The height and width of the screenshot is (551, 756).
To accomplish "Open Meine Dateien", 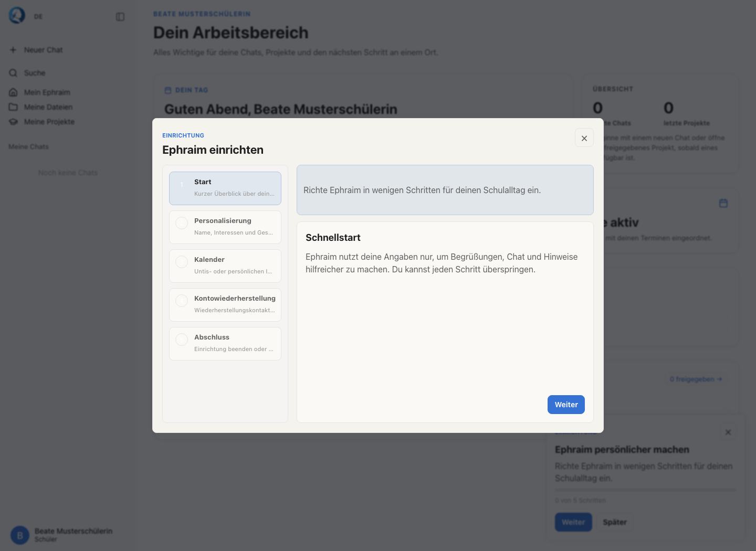I will click(48, 107).
